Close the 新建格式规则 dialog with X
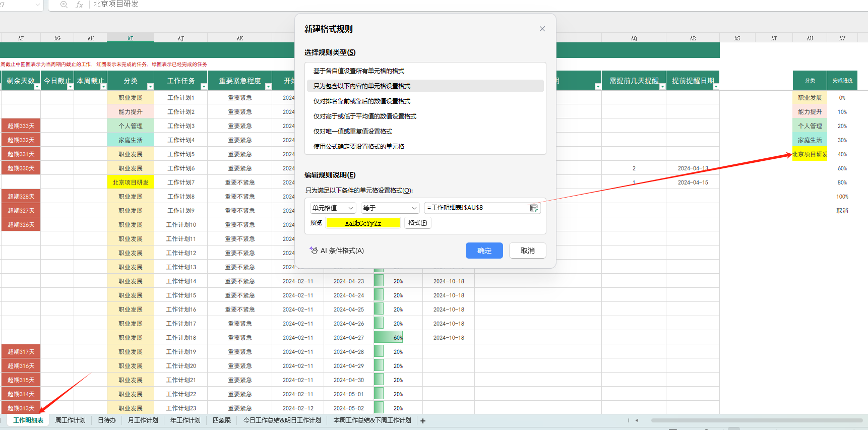 [542, 29]
